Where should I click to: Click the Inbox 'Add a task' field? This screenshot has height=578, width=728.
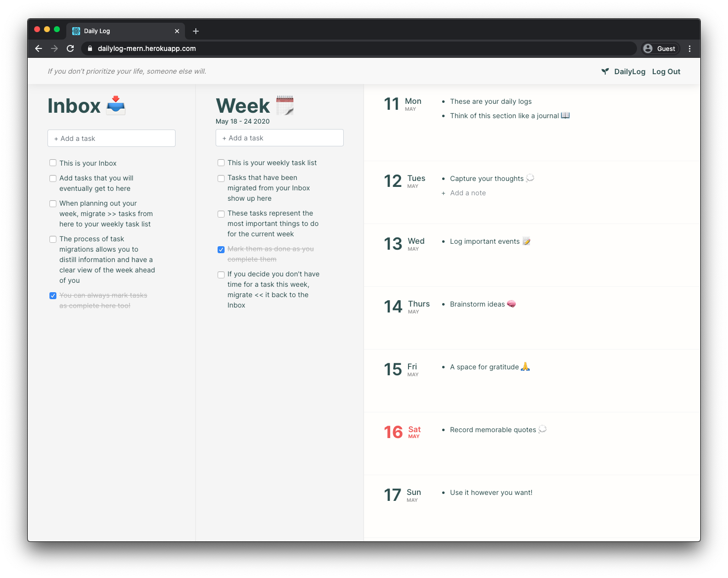(111, 138)
